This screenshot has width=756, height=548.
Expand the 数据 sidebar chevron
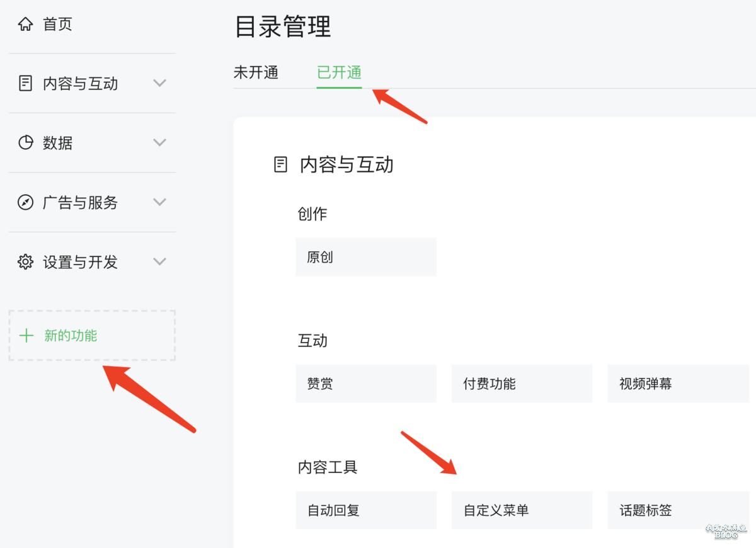click(x=160, y=142)
